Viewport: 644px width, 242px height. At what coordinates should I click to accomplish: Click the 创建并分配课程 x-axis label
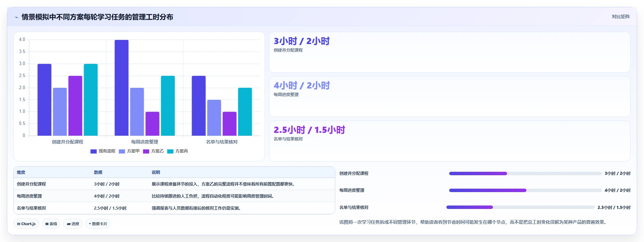(68, 142)
